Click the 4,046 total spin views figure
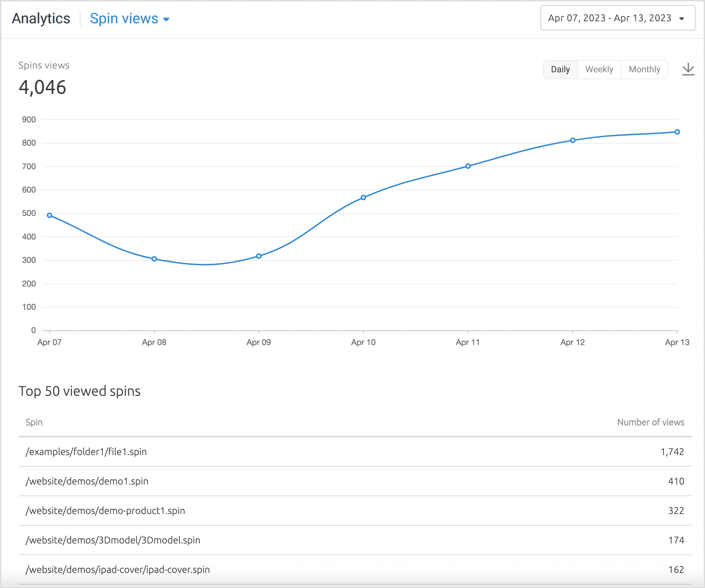 click(42, 87)
